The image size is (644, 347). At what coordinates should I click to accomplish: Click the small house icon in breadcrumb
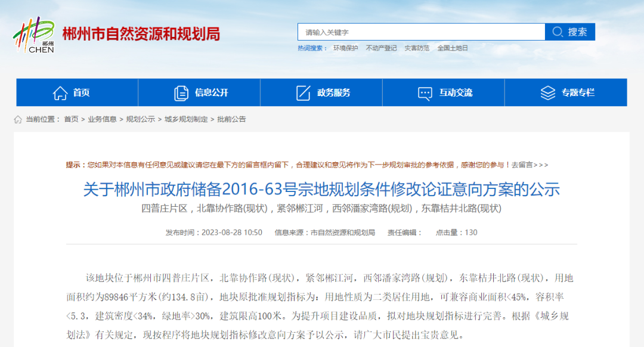pos(18,119)
